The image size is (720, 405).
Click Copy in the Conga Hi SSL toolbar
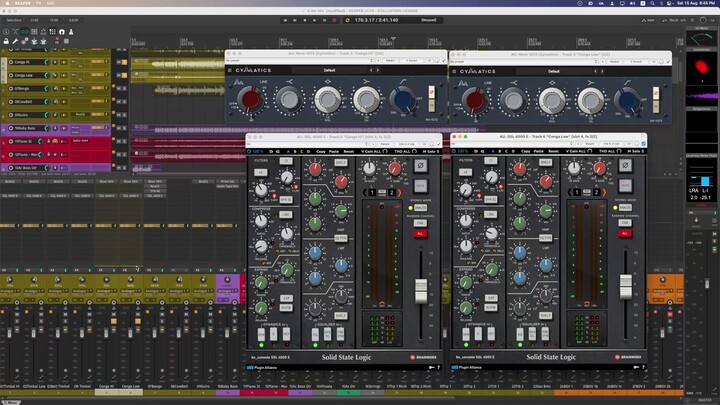(x=321, y=151)
